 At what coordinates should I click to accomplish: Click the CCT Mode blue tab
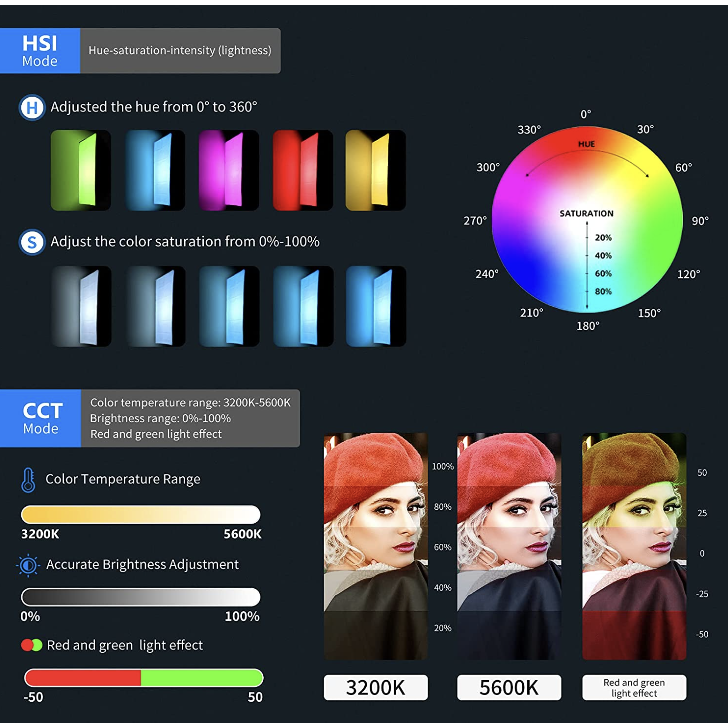(40, 418)
